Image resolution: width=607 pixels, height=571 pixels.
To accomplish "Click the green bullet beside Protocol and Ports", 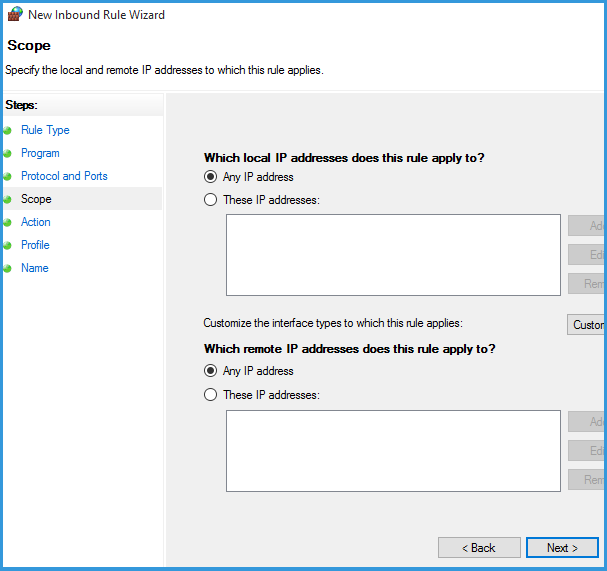I will click(x=9, y=177).
